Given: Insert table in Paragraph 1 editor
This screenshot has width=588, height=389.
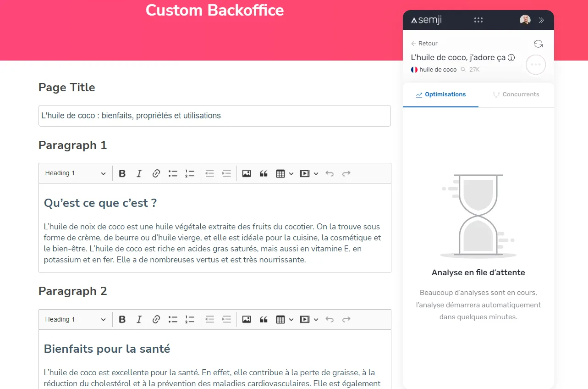Looking at the screenshot, I should (280, 173).
